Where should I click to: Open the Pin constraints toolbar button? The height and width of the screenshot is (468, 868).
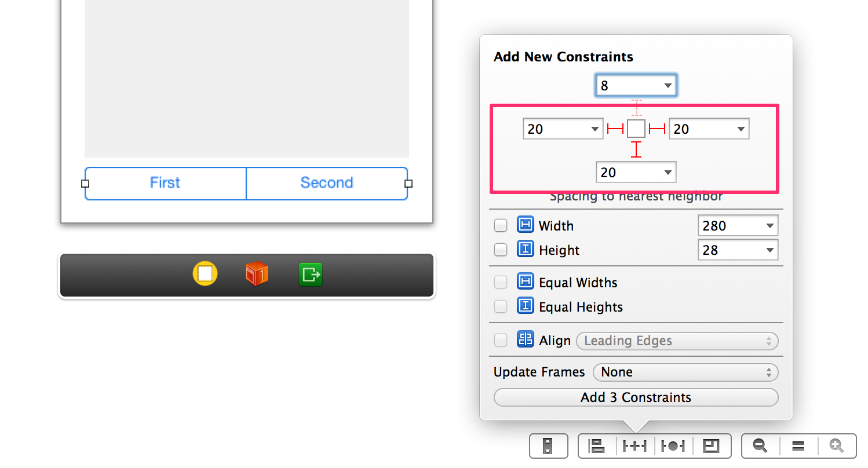coord(635,446)
